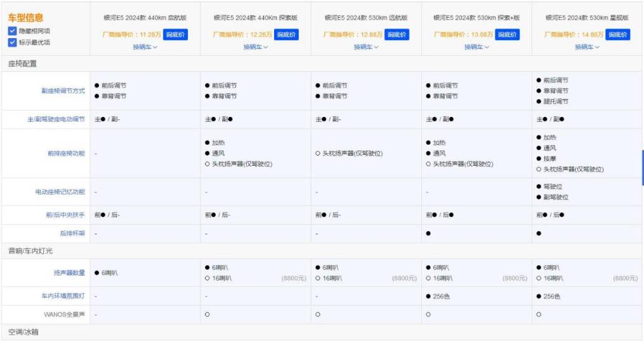Screen dimensions: 644x341
Task: Expand 换辆车 under the 530km 探索+版
Action: click(x=476, y=47)
